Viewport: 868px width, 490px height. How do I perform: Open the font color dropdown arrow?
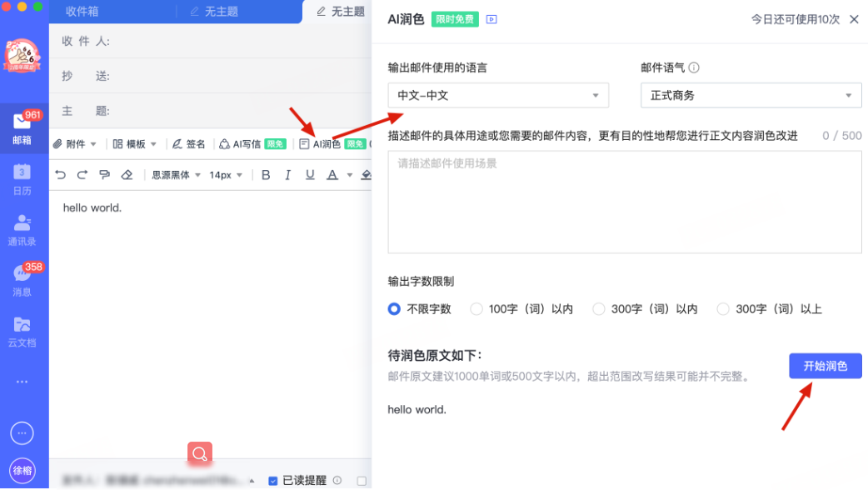(x=349, y=175)
